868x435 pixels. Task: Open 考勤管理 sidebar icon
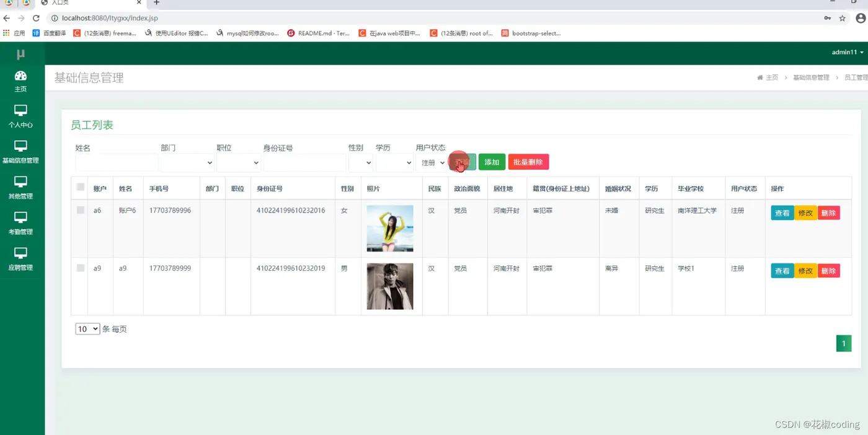pos(20,217)
